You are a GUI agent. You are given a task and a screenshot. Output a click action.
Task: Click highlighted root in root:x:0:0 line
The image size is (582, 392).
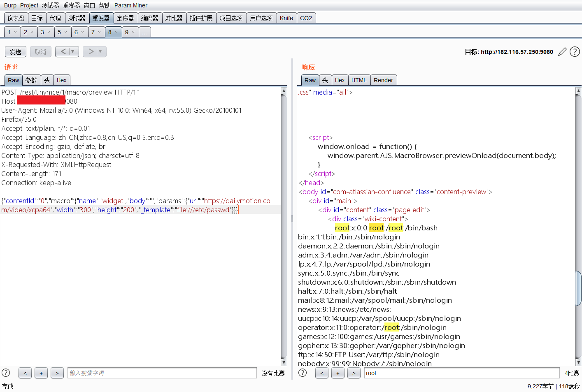[342, 228]
